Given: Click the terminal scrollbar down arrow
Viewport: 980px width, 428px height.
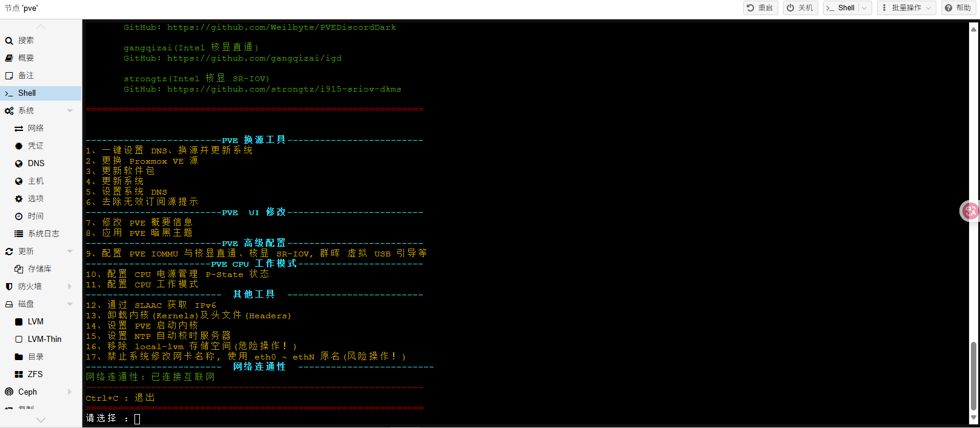Looking at the screenshot, I should click(974, 418).
